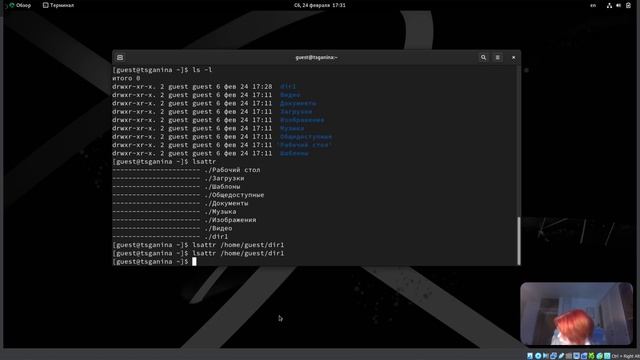Click the keyboard capture icon in VM status bar
Screen dimensions: 640x360
[607, 356]
